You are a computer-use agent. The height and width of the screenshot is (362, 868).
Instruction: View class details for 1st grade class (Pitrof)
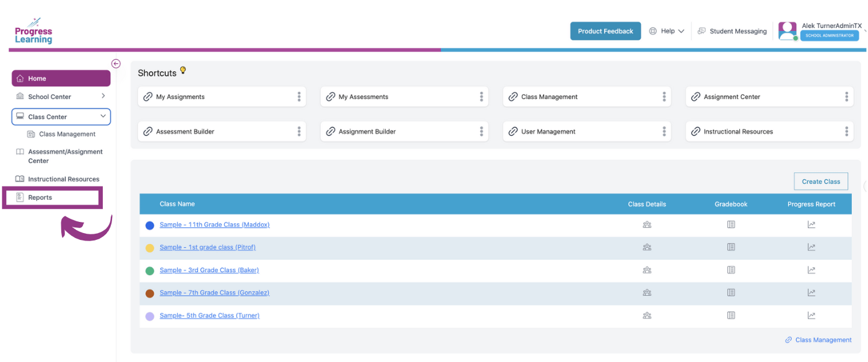tap(647, 247)
